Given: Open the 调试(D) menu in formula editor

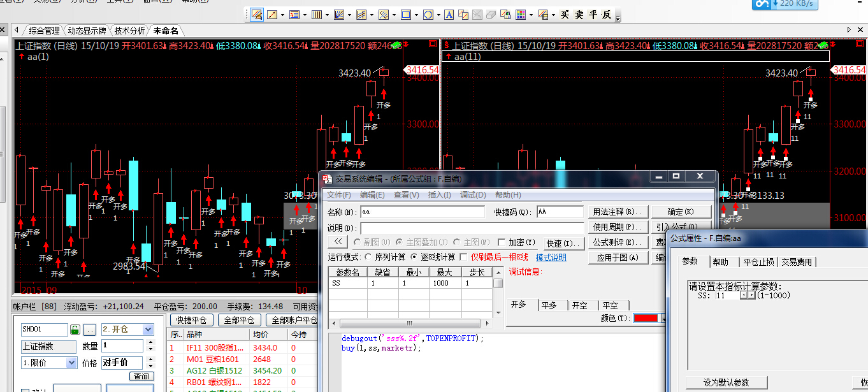Looking at the screenshot, I should pos(473,195).
